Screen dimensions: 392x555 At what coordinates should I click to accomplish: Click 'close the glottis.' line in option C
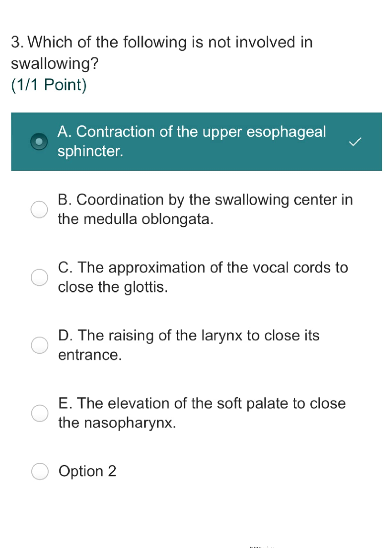click(x=113, y=287)
